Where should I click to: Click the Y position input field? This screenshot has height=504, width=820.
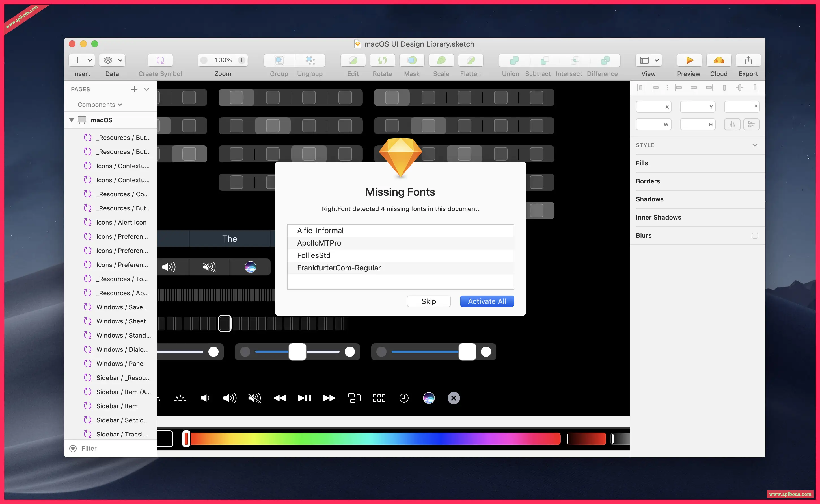(x=698, y=107)
